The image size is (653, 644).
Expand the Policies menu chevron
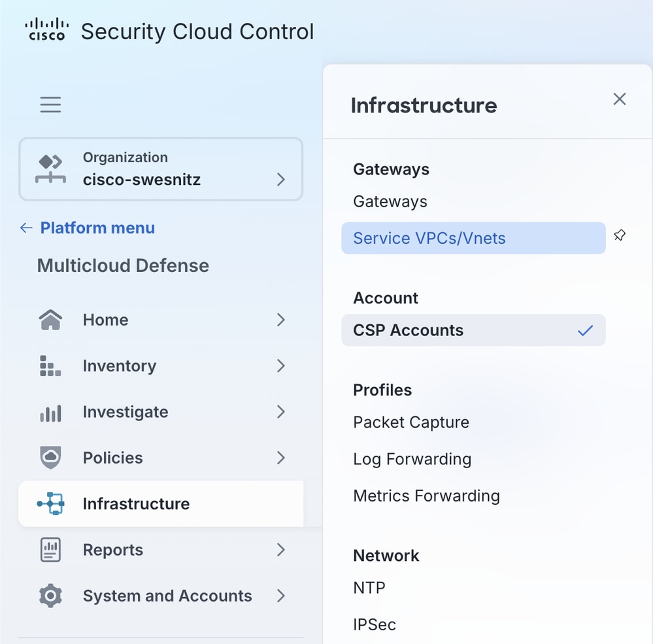point(281,458)
